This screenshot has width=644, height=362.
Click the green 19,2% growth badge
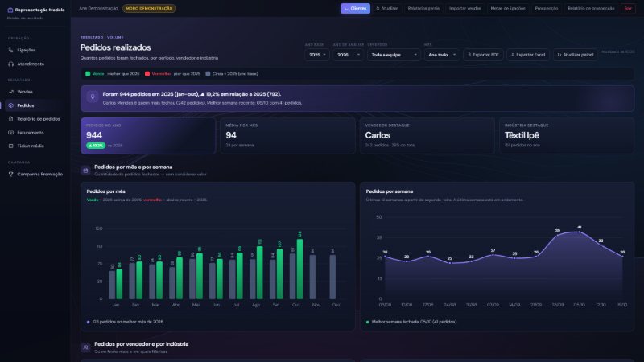(x=96, y=146)
